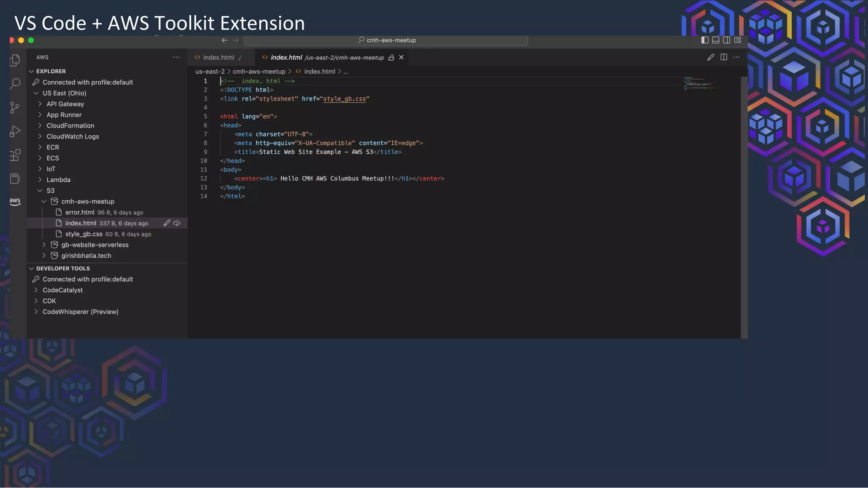The height and width of the screenshot is (488, 868).
Task: Click the cloud download icon on the index.html row
Action: click(177, 223)
